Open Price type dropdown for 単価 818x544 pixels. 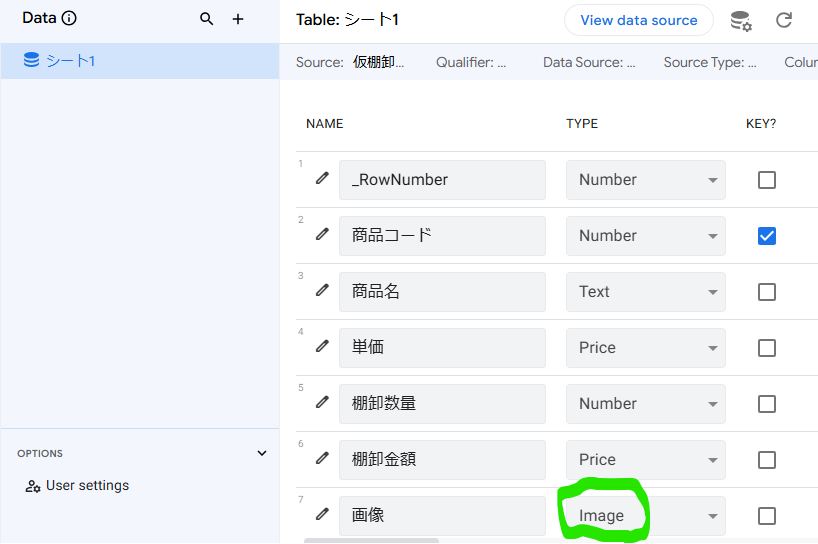[645, 348]
